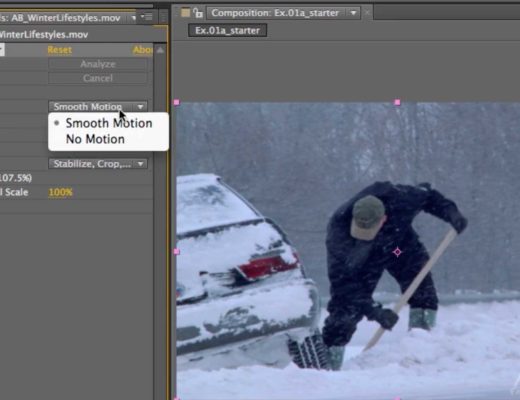Click the left-middle layer handle

(177, 252)
